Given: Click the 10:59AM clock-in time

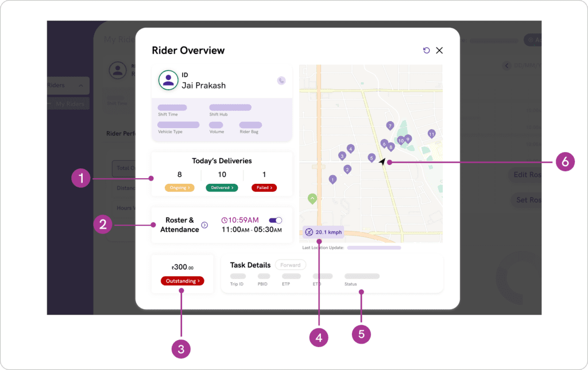Looking at the screenshot, I should click(x=240, y=220).
